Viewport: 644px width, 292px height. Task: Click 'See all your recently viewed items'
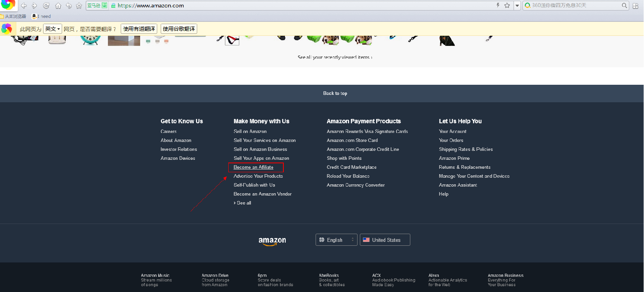(335, 57)
